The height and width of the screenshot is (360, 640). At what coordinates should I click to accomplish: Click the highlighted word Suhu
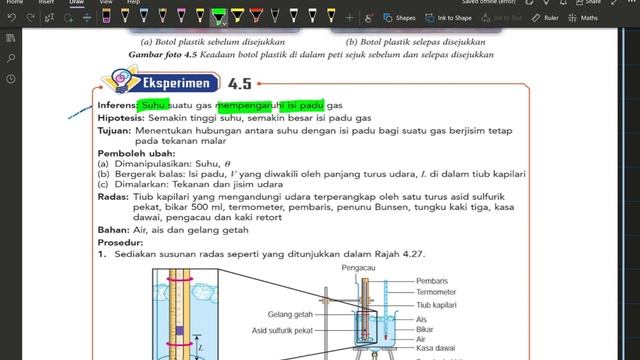coord(153,105)
